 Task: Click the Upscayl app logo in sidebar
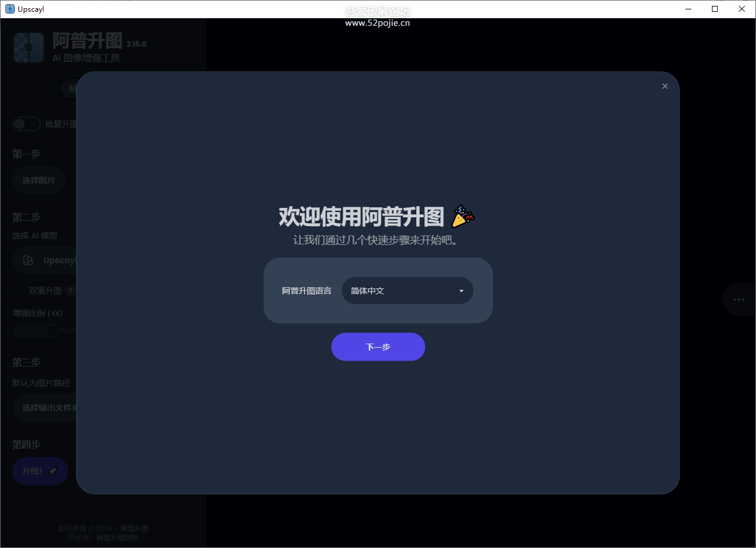(29, 48)
